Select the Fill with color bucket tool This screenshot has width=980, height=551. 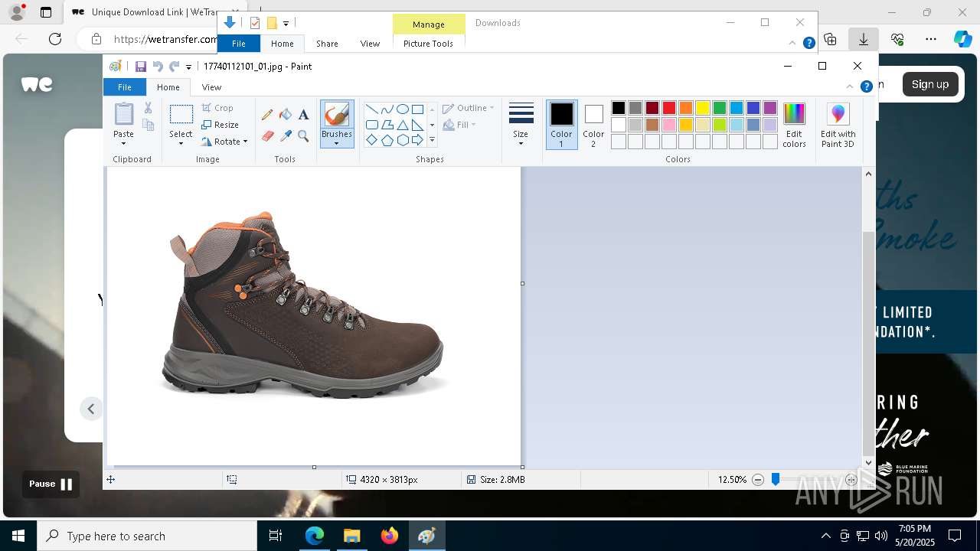[286, 115]
